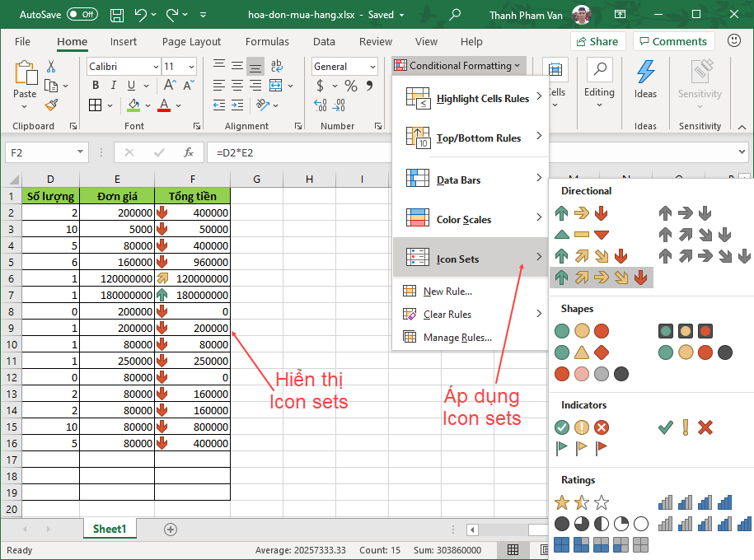Toggle the AutoSave switch

pos(82,15)
